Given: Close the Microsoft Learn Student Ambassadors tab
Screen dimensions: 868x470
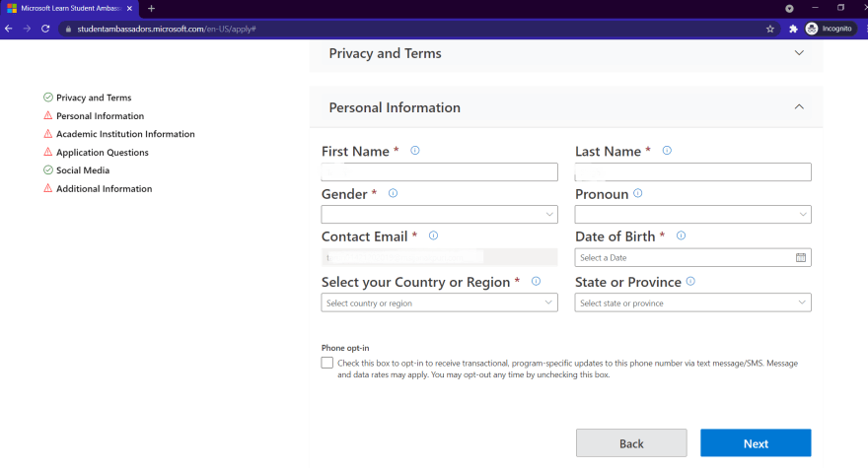Looking at the screenshot, I should 129,8.
